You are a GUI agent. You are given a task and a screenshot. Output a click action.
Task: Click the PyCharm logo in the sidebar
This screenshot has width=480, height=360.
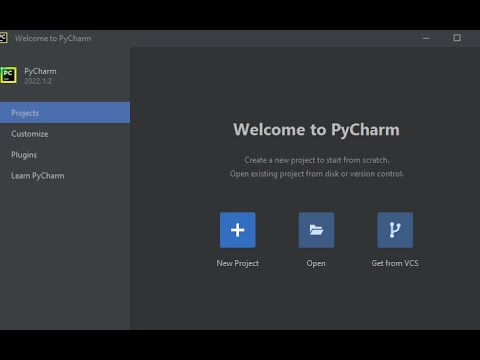[8, 75]
